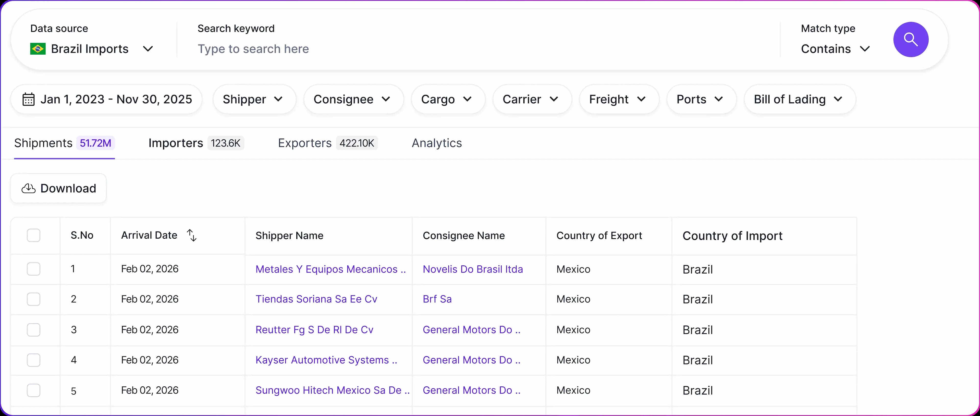Toggle the select-all header checkbox
Image resolution: width=980 pixels, height=416 pixels.
pos(33,235)
